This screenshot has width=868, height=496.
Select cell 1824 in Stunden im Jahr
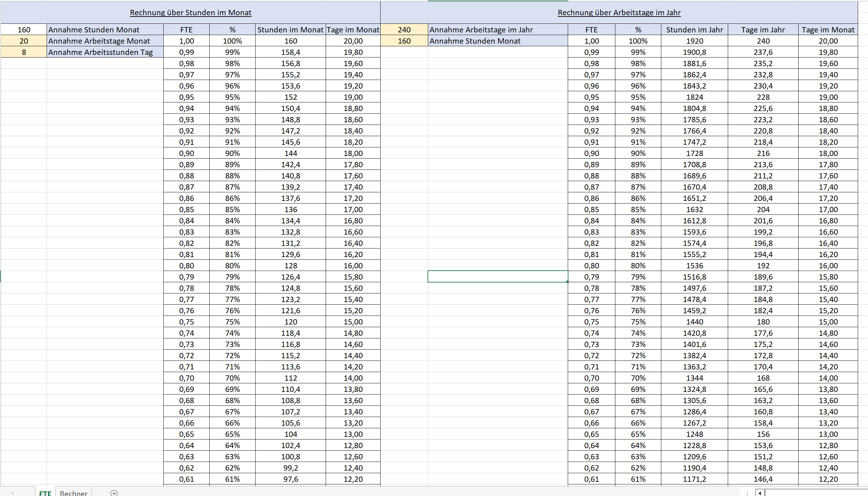click(x=694, y=97)
